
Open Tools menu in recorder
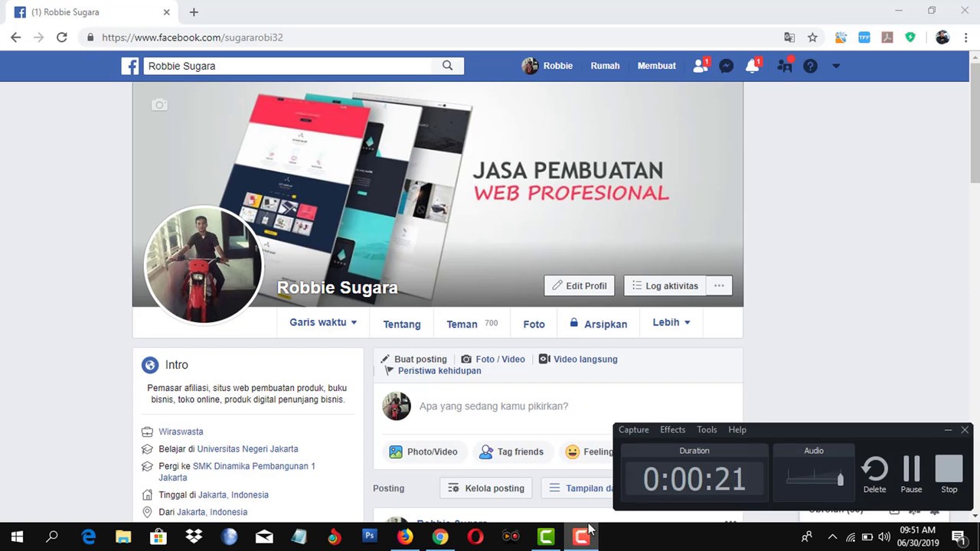(x=707, y=429)
